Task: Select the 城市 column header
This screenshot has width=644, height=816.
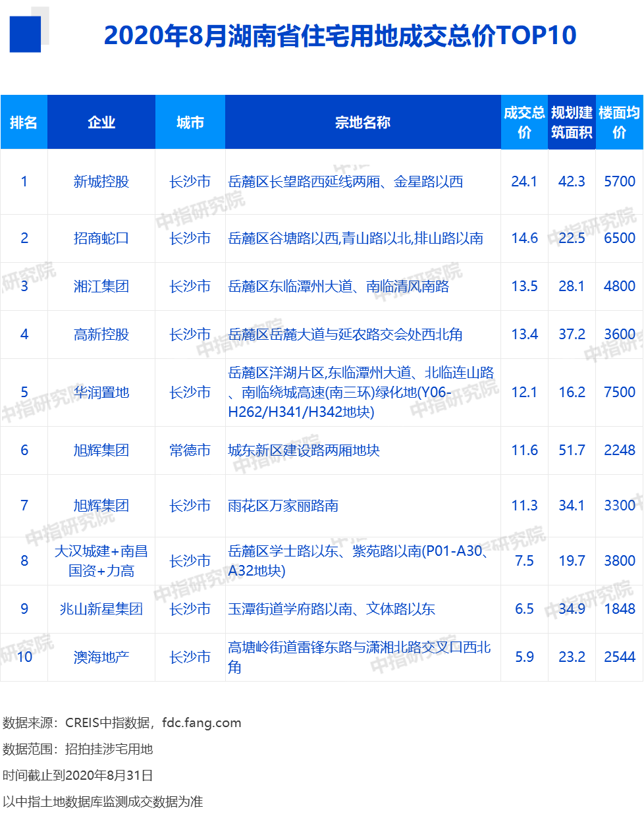Action: (x=190, y=122)
